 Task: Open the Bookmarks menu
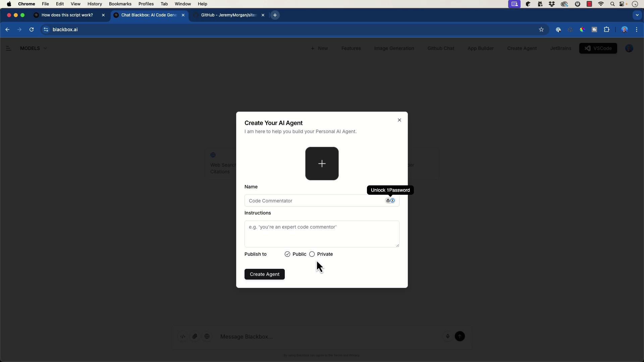pos(120,4)
